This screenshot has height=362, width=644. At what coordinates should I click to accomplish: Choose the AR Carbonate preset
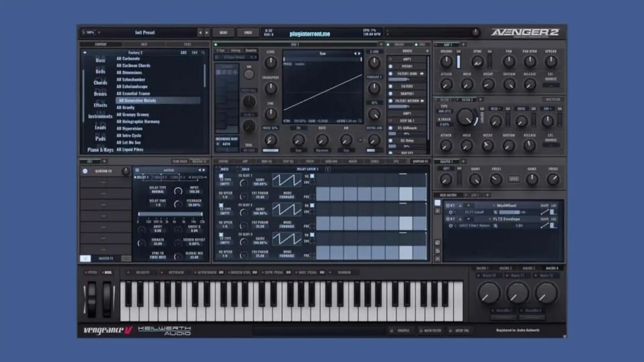128,58
